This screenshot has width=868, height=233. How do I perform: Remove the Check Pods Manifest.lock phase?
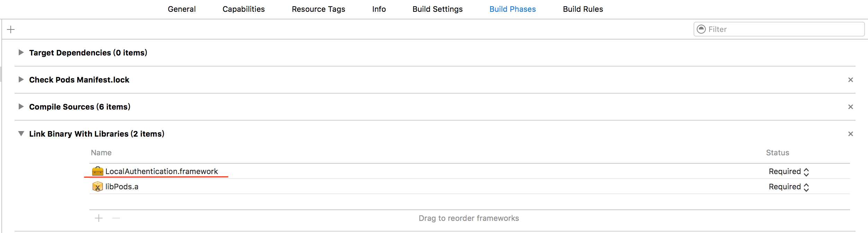coord(850,80)
